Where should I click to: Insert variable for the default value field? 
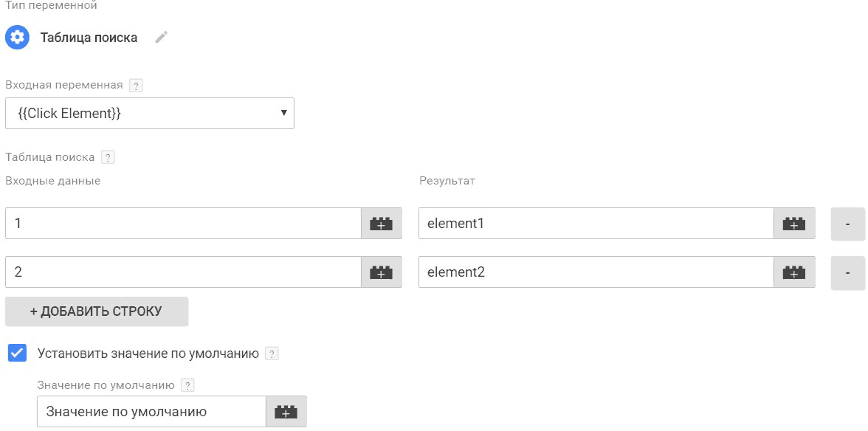coord(286,412)
